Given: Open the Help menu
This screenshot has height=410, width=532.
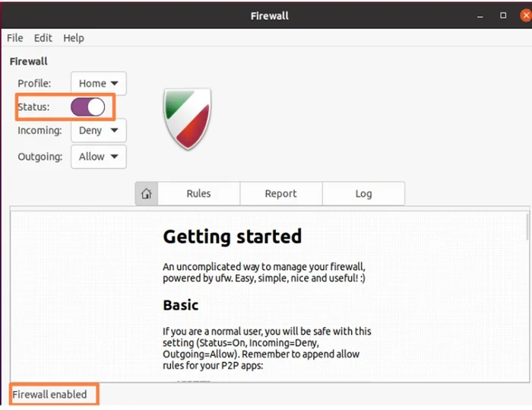Looking at the screenshot, I should click(x=74, y=38).
